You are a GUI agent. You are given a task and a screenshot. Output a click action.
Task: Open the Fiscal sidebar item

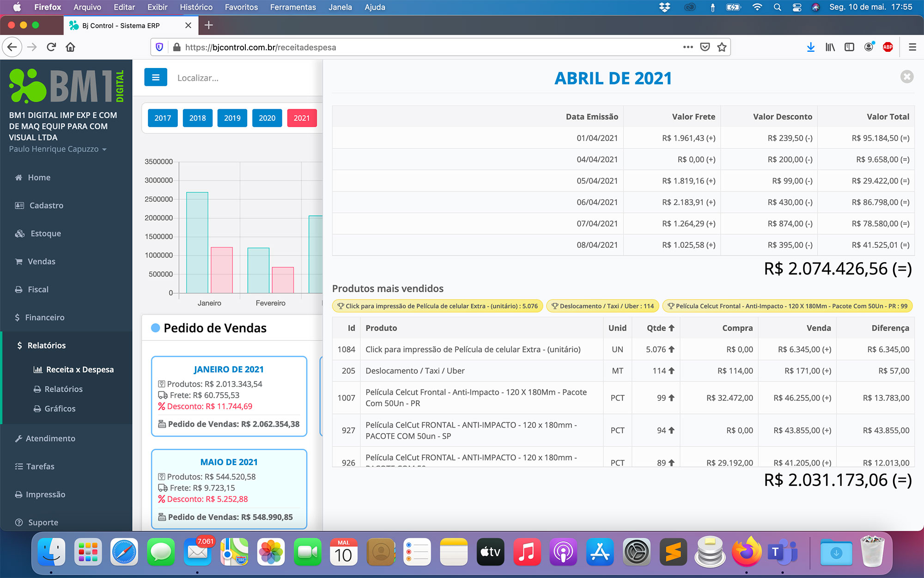pos(37,289)
